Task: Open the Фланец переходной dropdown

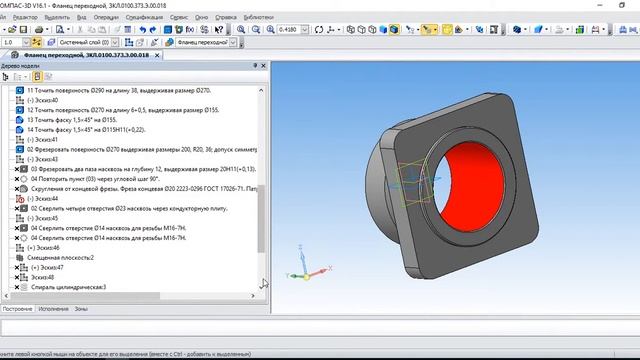Action: tap(233, 42)
